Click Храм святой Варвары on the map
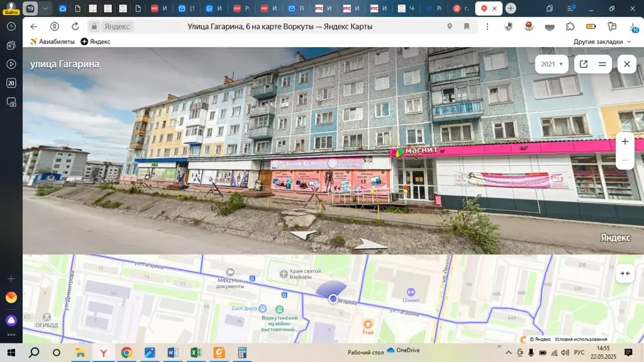 (x=301, y=274)
